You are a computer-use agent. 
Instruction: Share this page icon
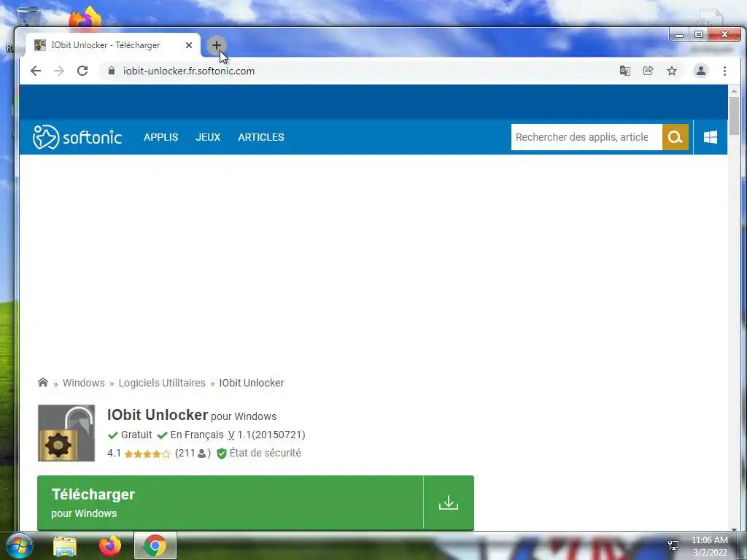coord(648,71)
